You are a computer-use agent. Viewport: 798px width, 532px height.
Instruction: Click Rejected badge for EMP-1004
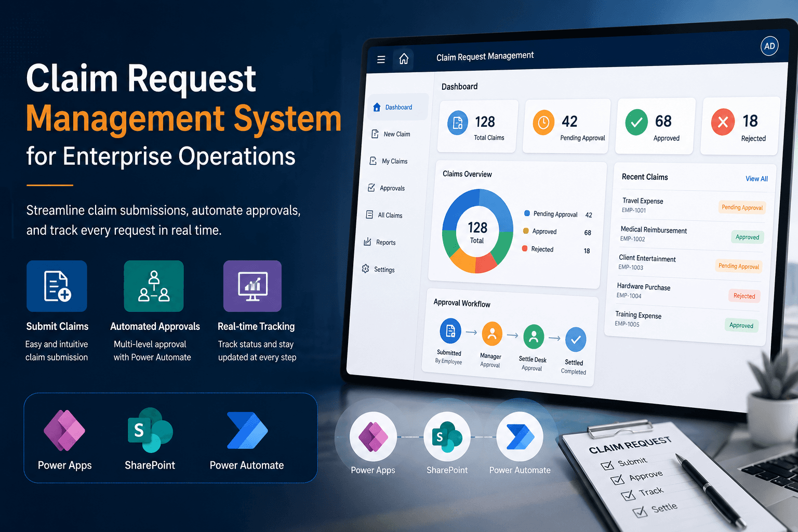[744, 296]
